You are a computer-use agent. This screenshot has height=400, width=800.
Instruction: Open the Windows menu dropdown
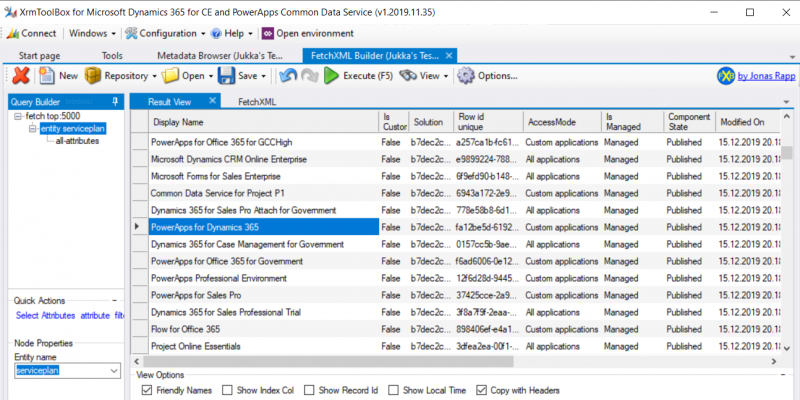(92, 33)
